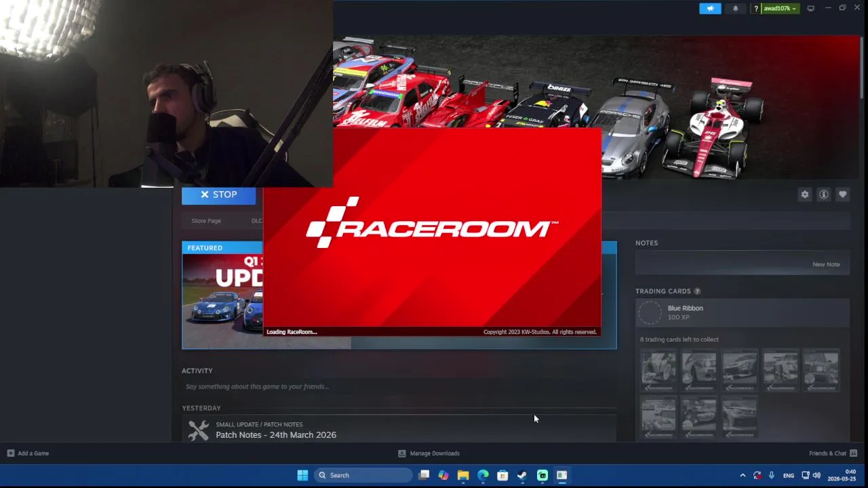Click the Steam help question mark

(756, 8)
